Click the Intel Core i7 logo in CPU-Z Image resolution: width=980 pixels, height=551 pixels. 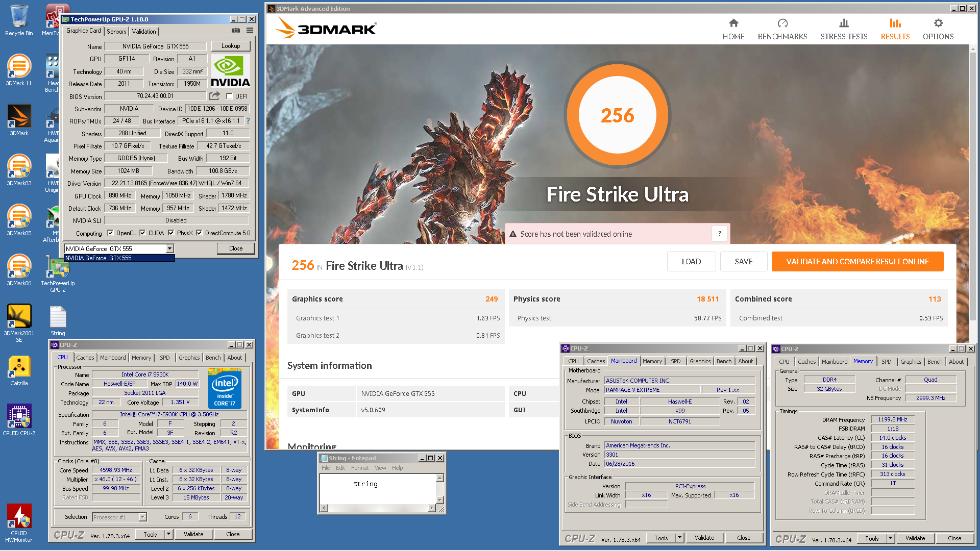pyautogui.click(x=225, y=389)
